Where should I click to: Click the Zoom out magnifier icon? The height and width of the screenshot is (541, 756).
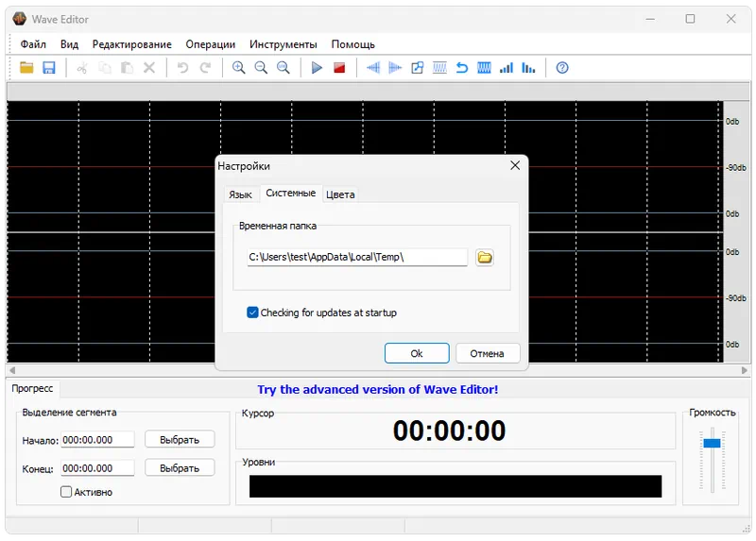(x=261, y=68)
